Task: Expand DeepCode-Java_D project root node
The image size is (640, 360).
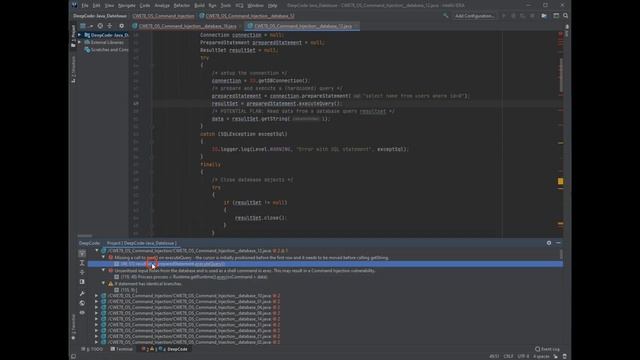Action: tap(80, 35)
